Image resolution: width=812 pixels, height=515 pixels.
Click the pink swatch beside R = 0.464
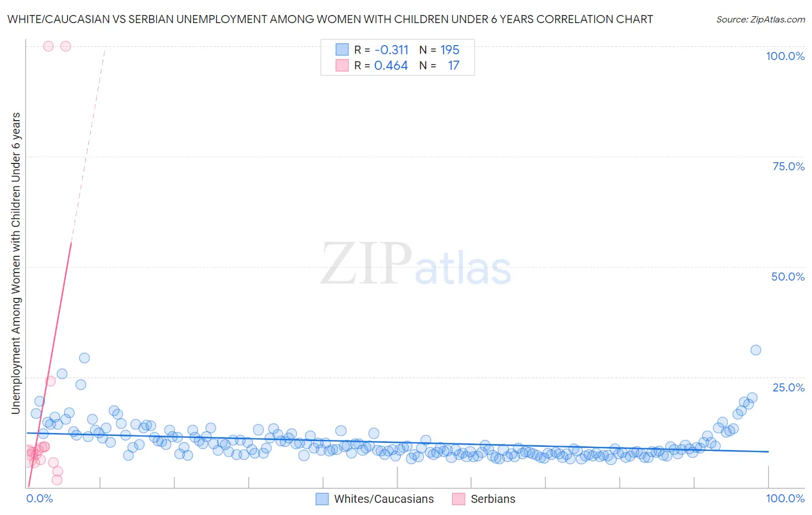tap(342, 65)
